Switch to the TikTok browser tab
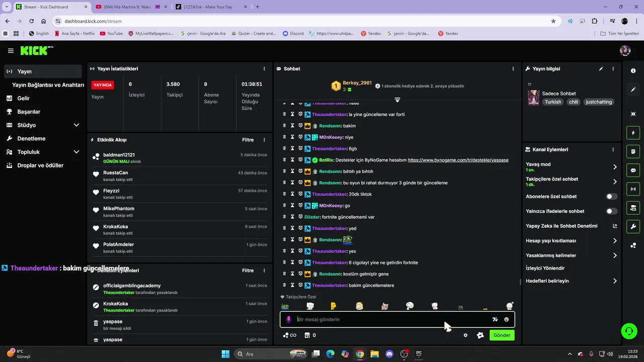This screenshot has height=362, width=644. tap(211, 7)
